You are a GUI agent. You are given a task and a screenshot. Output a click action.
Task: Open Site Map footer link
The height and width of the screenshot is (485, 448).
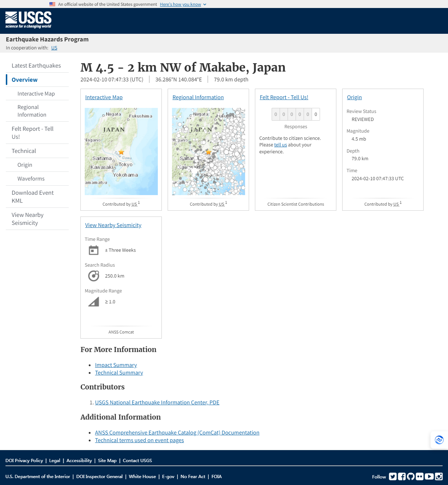(107, 461)
